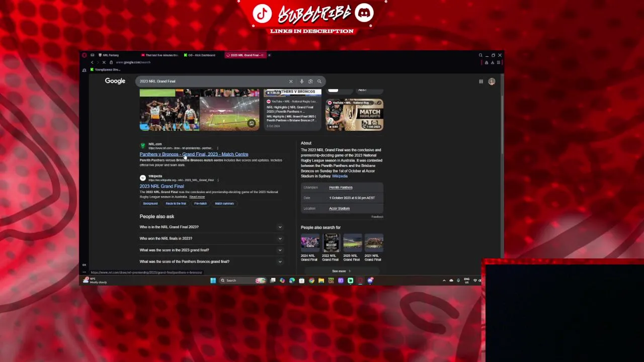Open the Google apps grid
Screen dimensions: 644x362
(x=481, y=81)
